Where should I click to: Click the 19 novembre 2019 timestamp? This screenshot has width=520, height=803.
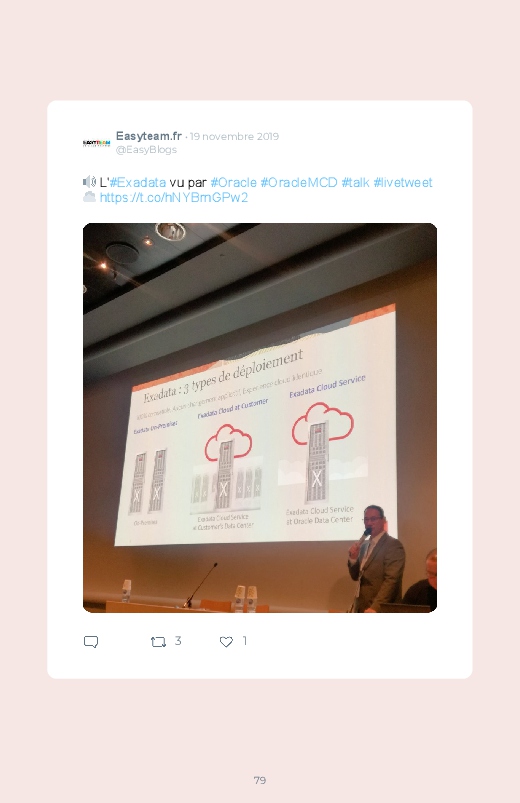pyautogui.click(x=234, y=136)
